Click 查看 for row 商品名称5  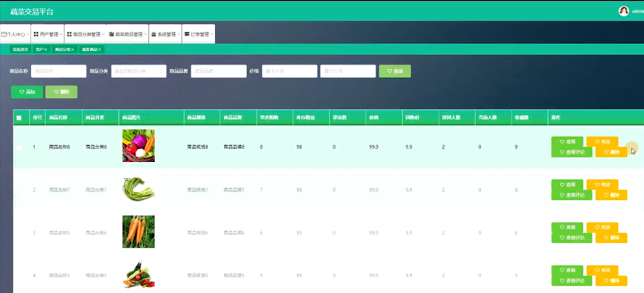pyautogui.click(x=567, y=271)
